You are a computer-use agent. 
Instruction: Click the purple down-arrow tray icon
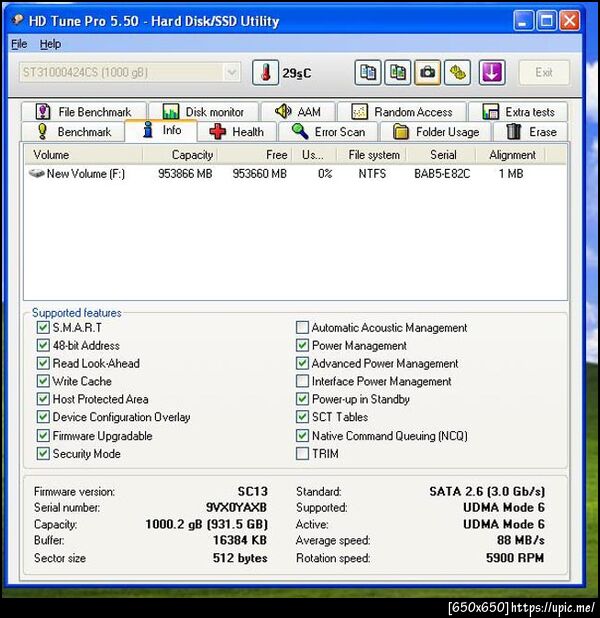coord(492,73)
